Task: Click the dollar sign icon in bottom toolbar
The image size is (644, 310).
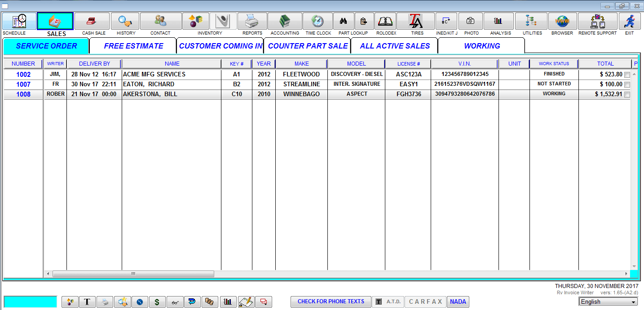Action: click(x=157, y=301)
